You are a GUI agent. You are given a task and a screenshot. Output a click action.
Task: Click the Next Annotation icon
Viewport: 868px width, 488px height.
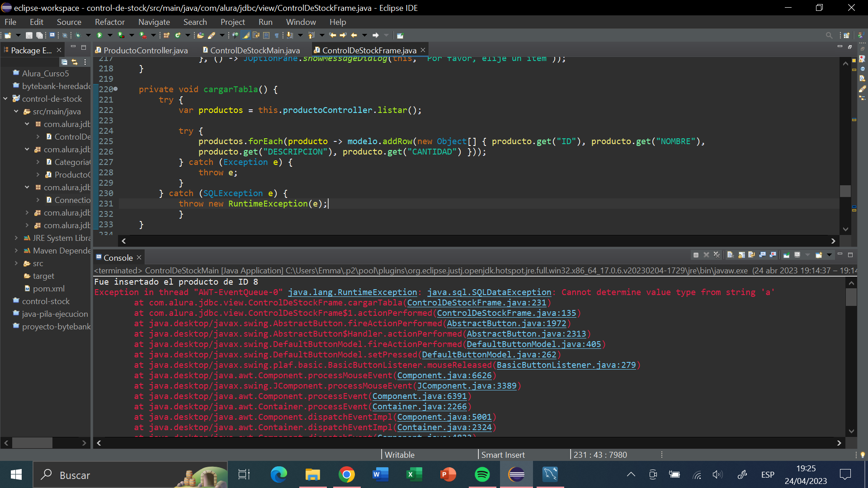coord(289,35)
